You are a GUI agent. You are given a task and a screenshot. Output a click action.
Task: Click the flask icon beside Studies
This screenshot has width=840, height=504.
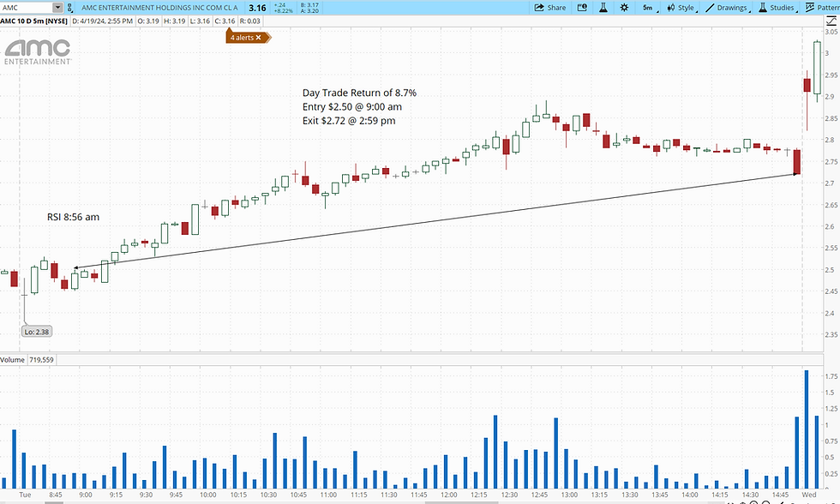tap(762, 8)
